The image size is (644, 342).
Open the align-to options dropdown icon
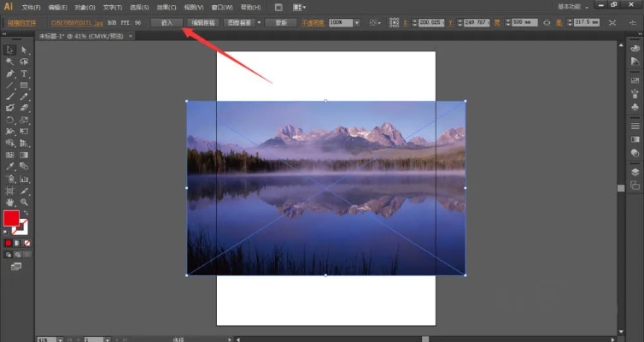375,23
